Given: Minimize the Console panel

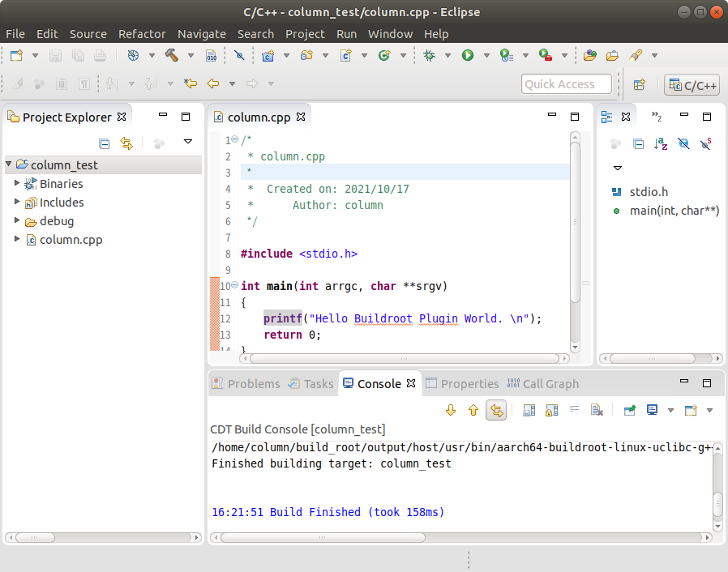Looking at the screenshot, I should (x=684, y=382).
